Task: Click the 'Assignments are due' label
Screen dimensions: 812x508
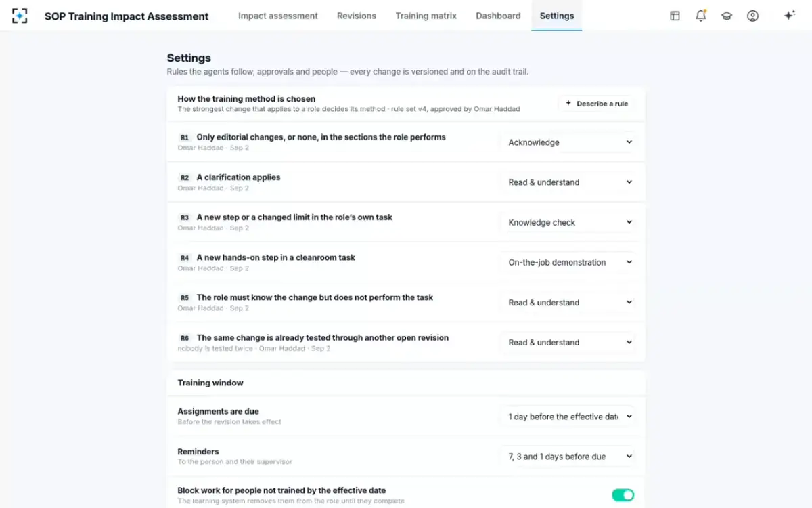Action: point(218,411)
